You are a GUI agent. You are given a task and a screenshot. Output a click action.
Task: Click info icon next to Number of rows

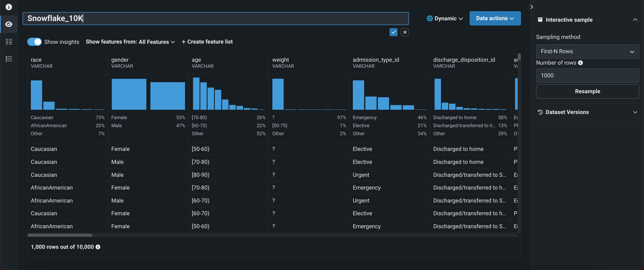[x=580, y=63]
